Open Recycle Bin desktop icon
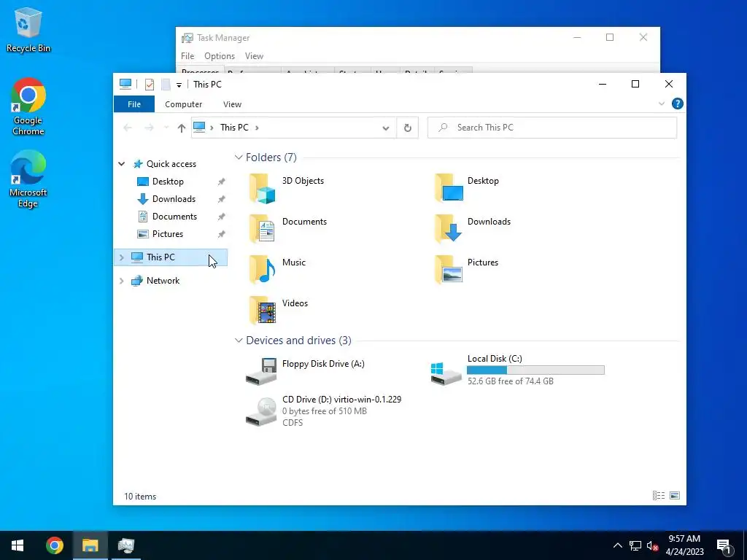Screen dimensions: 747x560 pos(28,30)
